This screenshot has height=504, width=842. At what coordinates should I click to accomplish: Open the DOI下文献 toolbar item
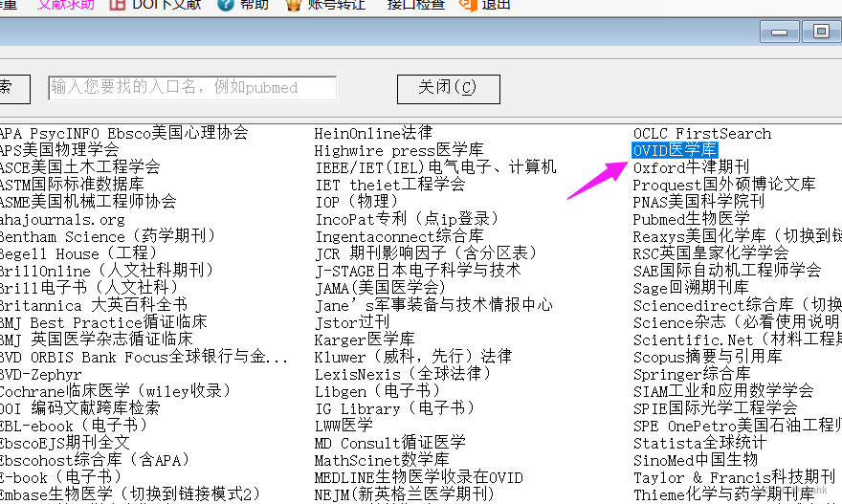tap(155, 5)
